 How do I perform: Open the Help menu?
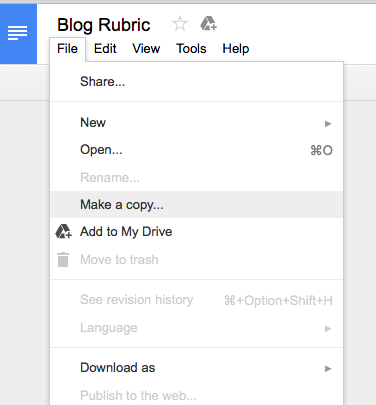pyautogui.click(x=236, y=49)
